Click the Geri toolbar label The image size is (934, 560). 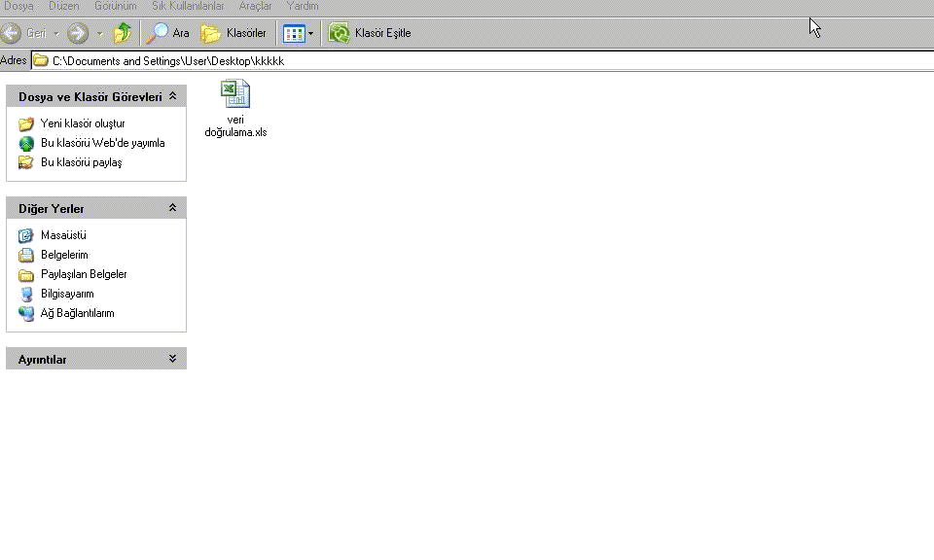[36, 33]
